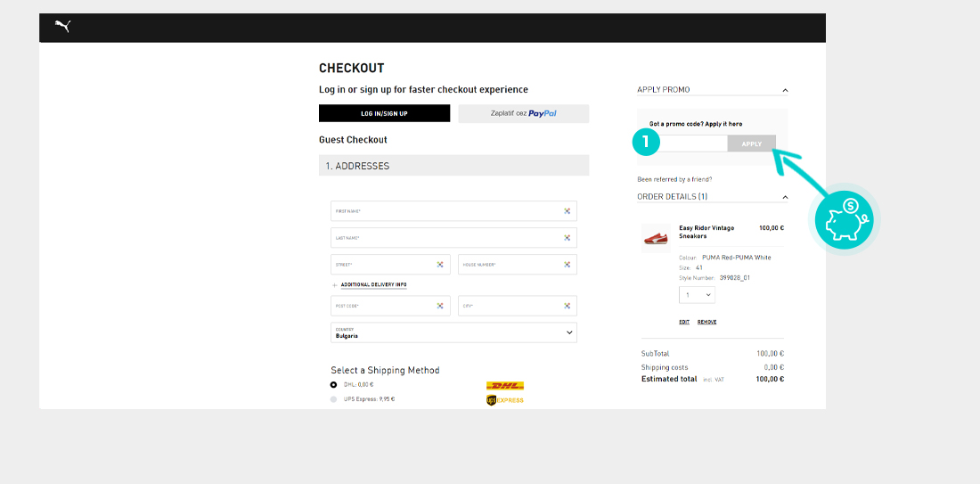Image resolution: width=980 pixels, height=484 pixels.
Task: Click the Shipping costs label
Action: [665, 367]
